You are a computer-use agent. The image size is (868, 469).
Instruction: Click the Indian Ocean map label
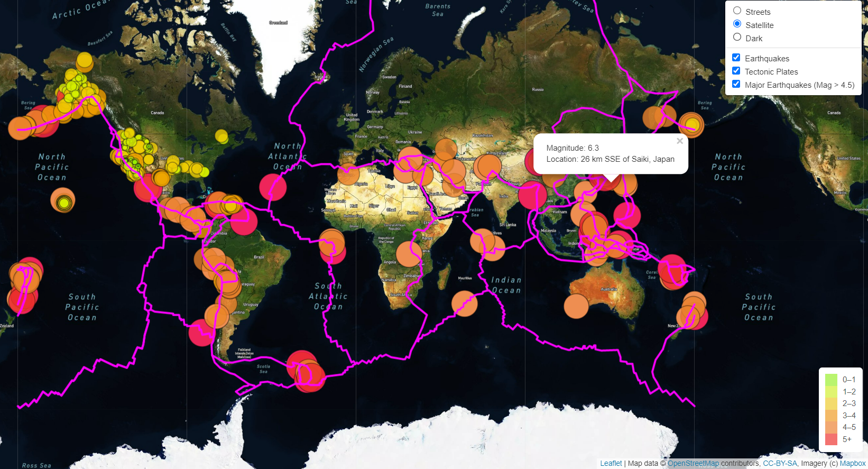coord(506,285)
